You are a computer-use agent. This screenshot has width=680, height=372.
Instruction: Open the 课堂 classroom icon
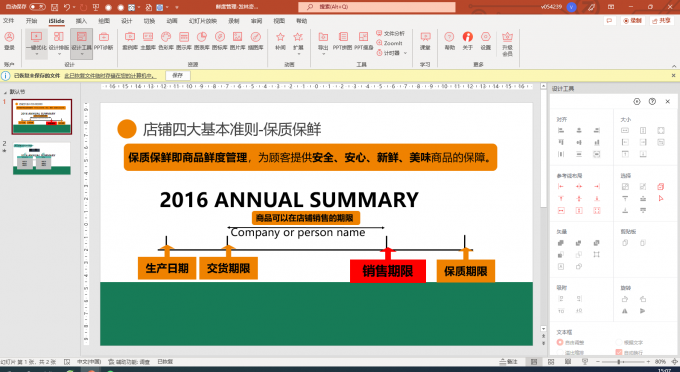[425, 41]
